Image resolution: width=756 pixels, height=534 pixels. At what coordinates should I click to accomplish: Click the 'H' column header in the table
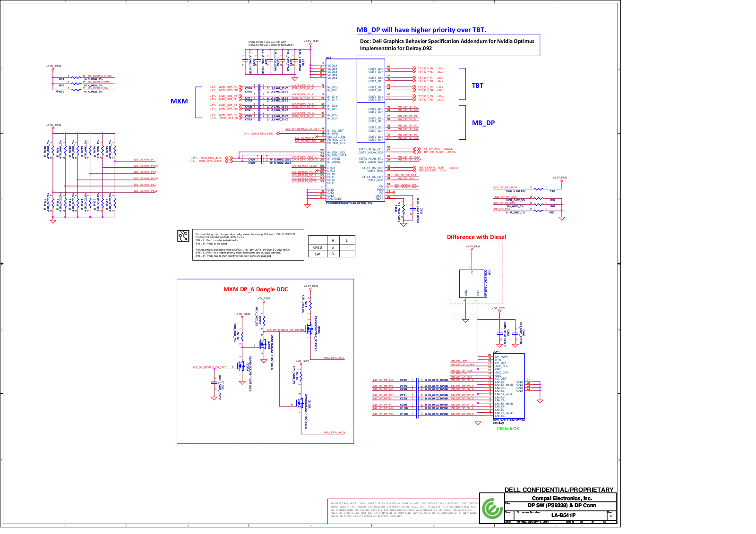tap(333, 240)
